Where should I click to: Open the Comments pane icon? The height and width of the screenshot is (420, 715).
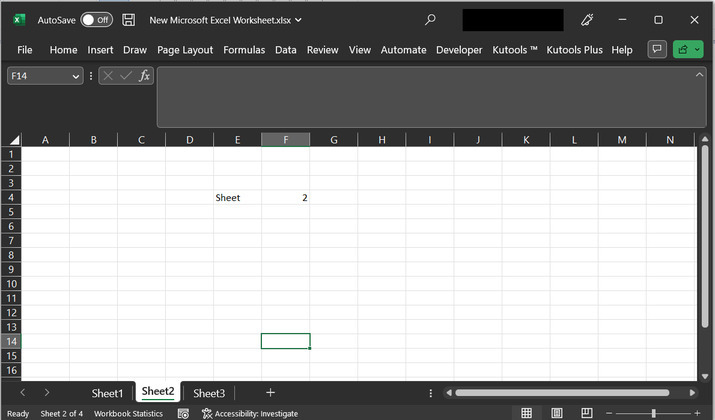pos(657,49)
